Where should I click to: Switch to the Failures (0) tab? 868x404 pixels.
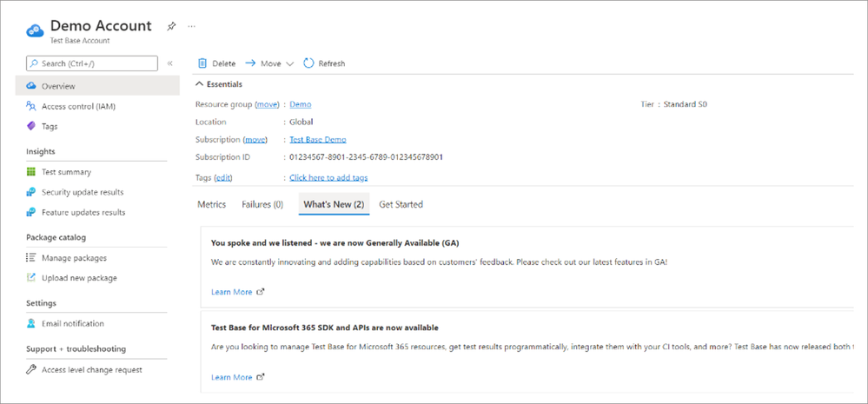[262, 204]
